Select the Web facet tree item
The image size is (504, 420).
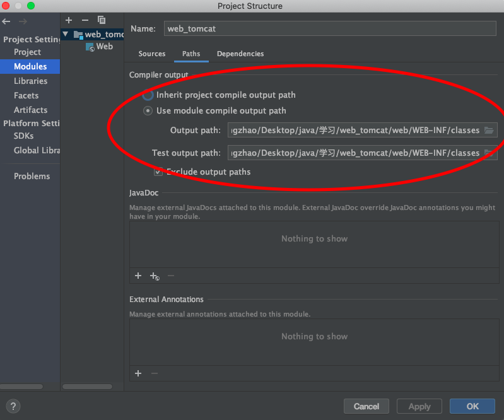point(100,47)
